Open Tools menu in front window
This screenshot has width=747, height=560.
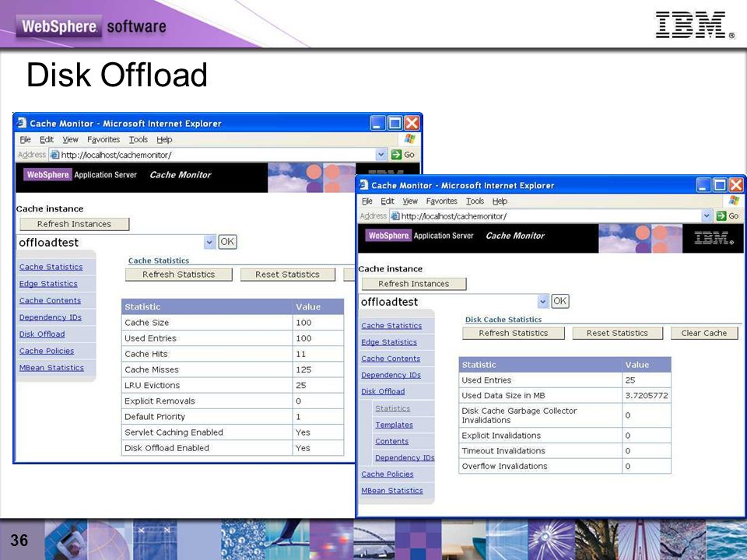475,201
